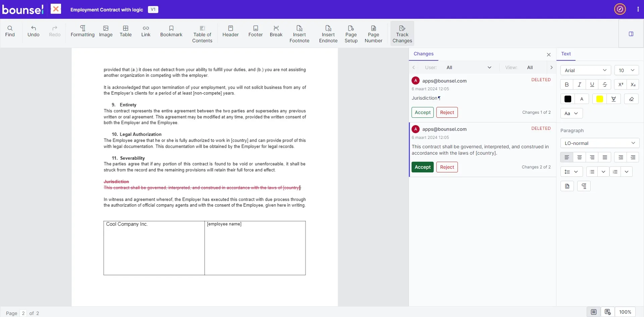The height and width of the screenshot is (317, 644).
Task: Expand the LO-normal paragraph style dropdown
Action: pos(599,143)
